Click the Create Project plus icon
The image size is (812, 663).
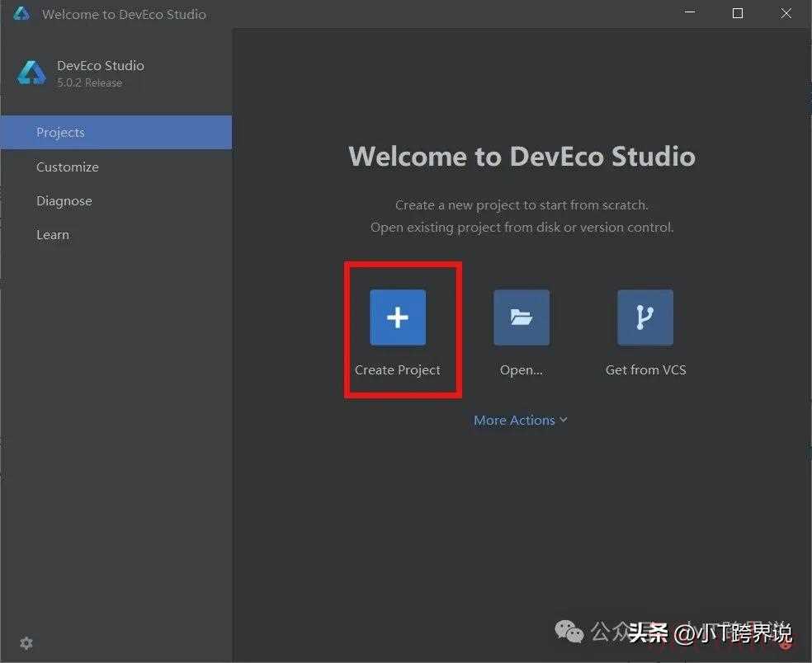click(x=398, y=317)
